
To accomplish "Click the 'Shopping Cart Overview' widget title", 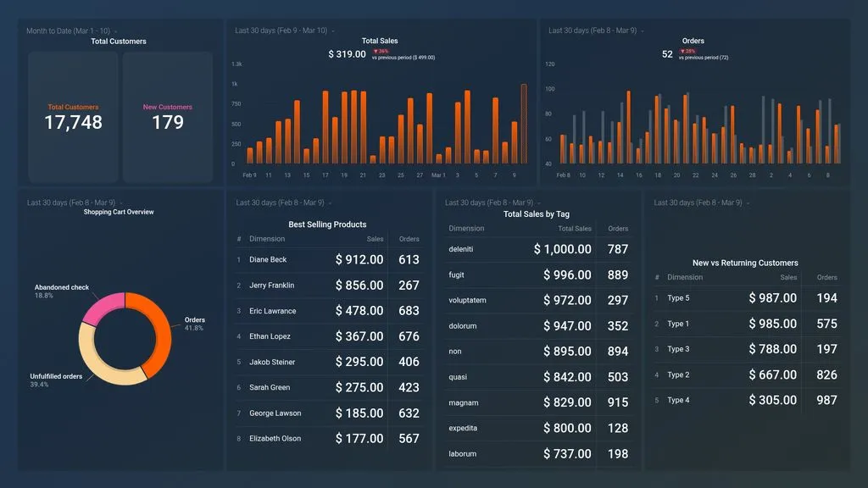I will (x=119, y=212).
